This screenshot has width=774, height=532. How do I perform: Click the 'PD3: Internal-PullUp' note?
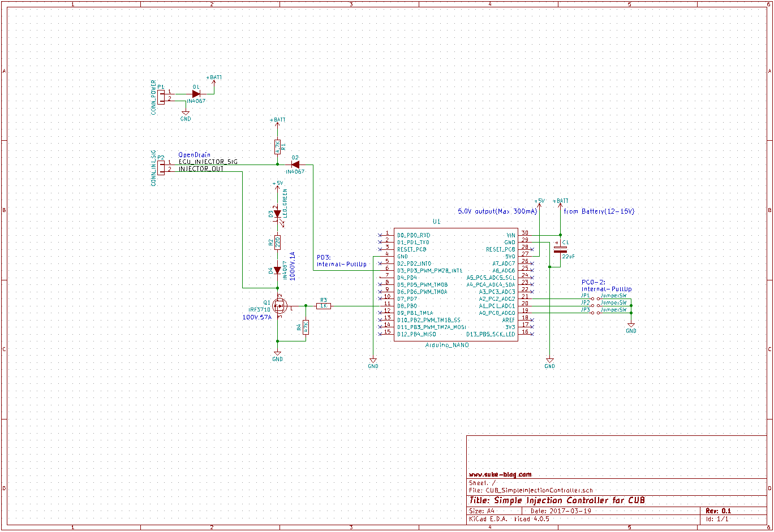(341, 261)
